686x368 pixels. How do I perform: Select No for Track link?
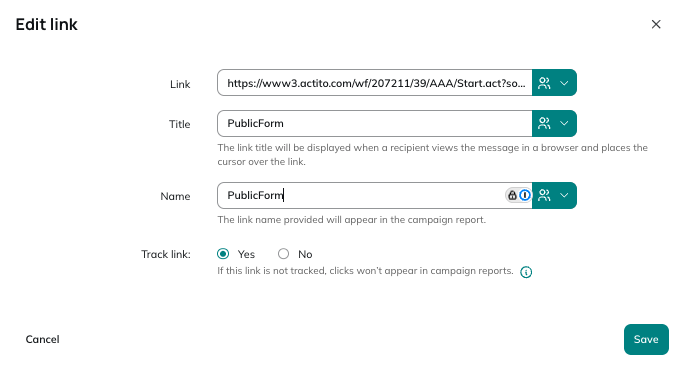pos(284,254)
